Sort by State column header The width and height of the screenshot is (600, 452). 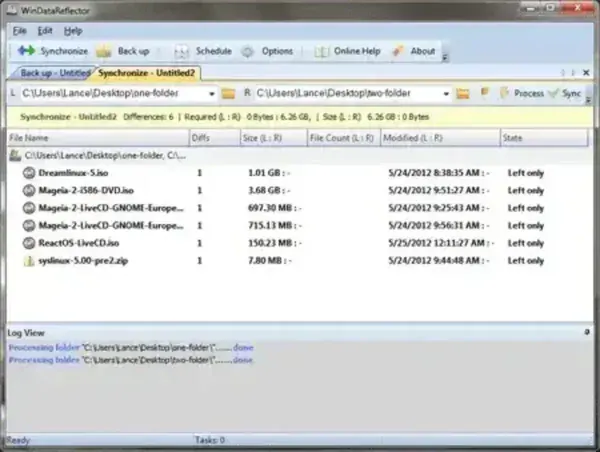[x=544, y=138]
